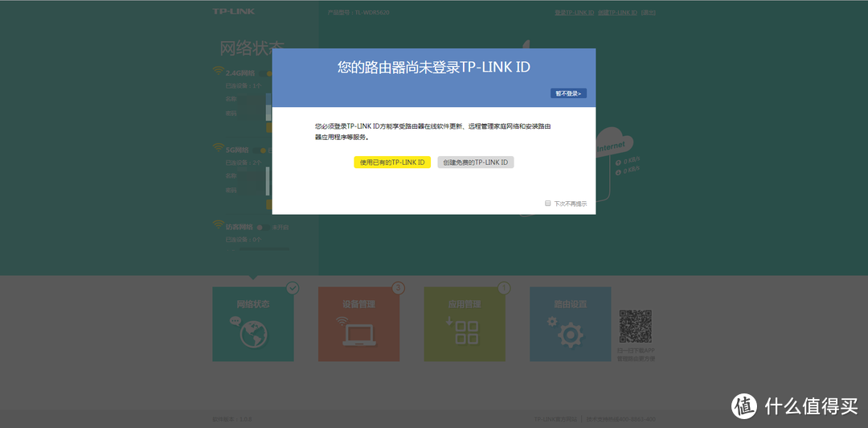Select 创建免费的TP-LINK ID button
Image resolution: width=868 pixels, height=428 pixels.
click(x=476, y=163)
